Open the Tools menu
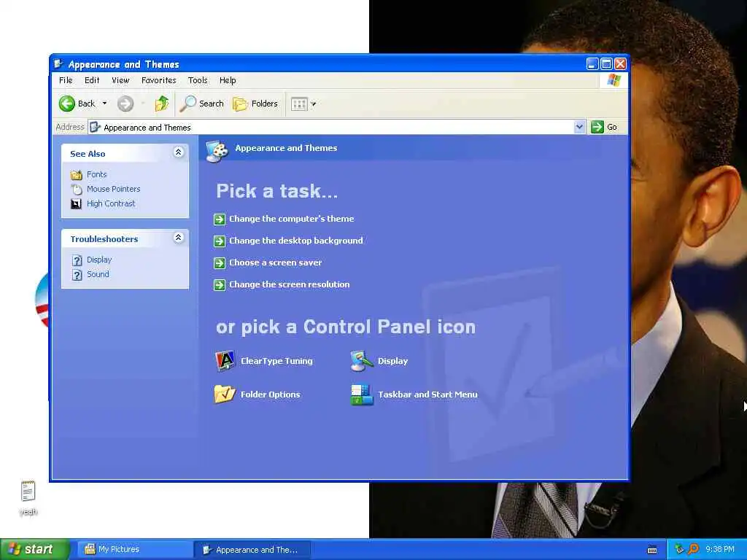747x560 pixels. point(198,80)
